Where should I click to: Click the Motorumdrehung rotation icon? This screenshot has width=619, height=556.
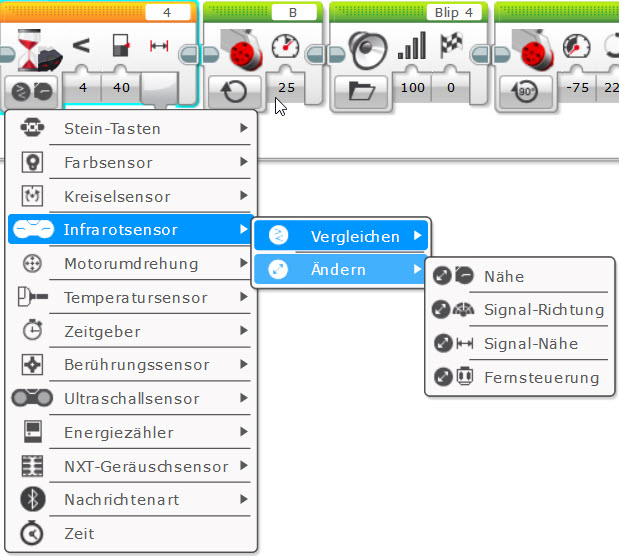(x=32, y=263)
